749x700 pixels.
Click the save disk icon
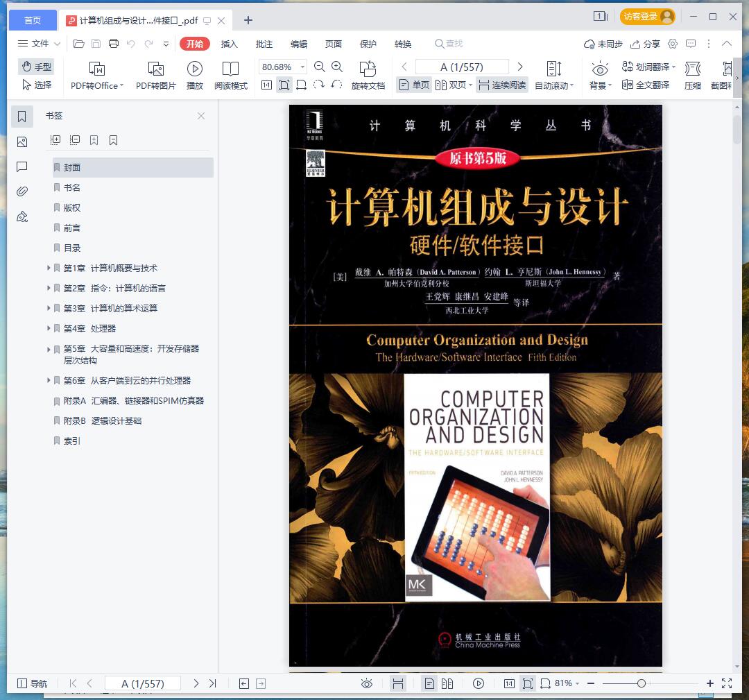[96, 44]
